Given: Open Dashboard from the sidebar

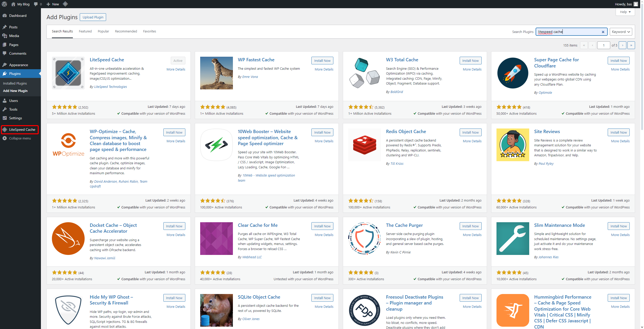Looking at the screenshot, I should 18,16.
